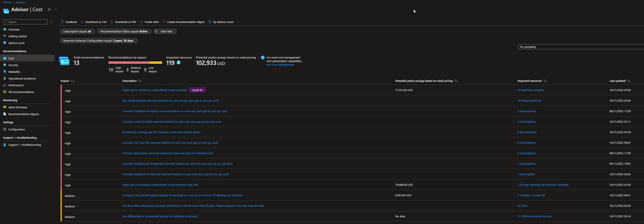This screenshot has width=644, height=224.
Task: Select the Cost recommendations item
Action: (27, 58)
